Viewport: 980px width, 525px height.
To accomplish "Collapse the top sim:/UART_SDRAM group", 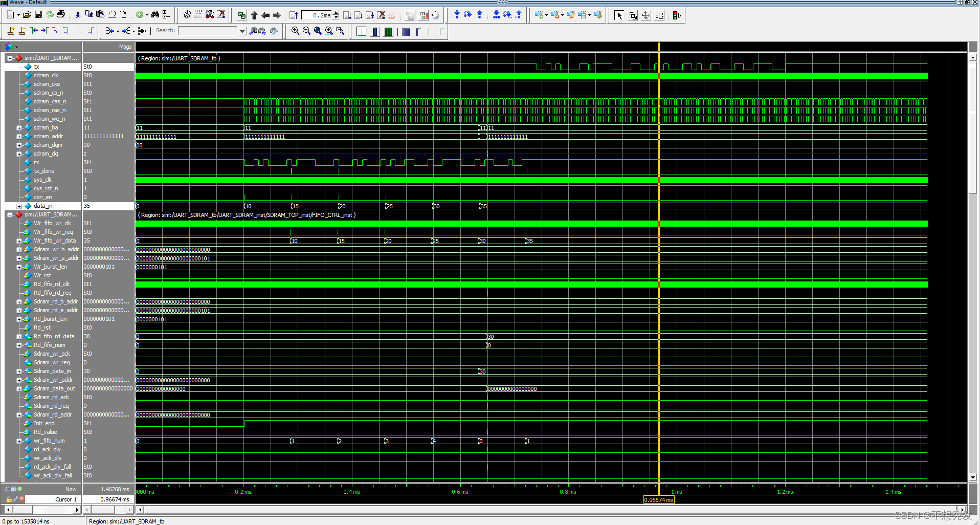I will (x=10, y=58).
